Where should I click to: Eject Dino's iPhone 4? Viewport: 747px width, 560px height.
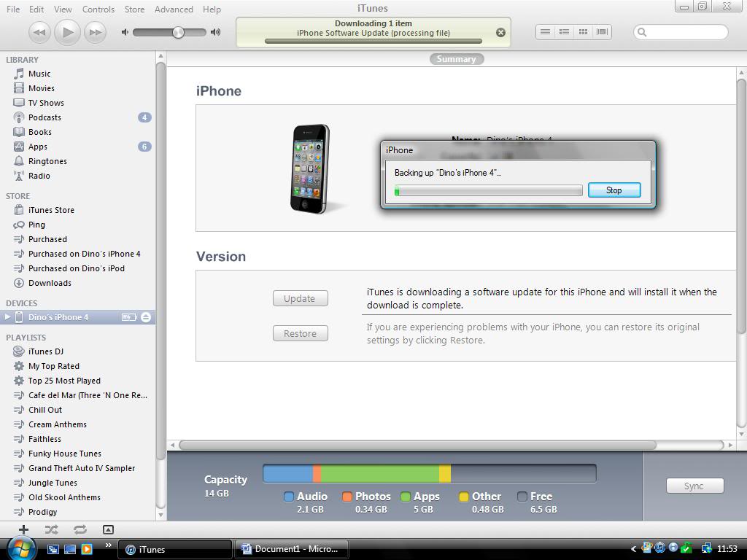click(x=146, y=317)
